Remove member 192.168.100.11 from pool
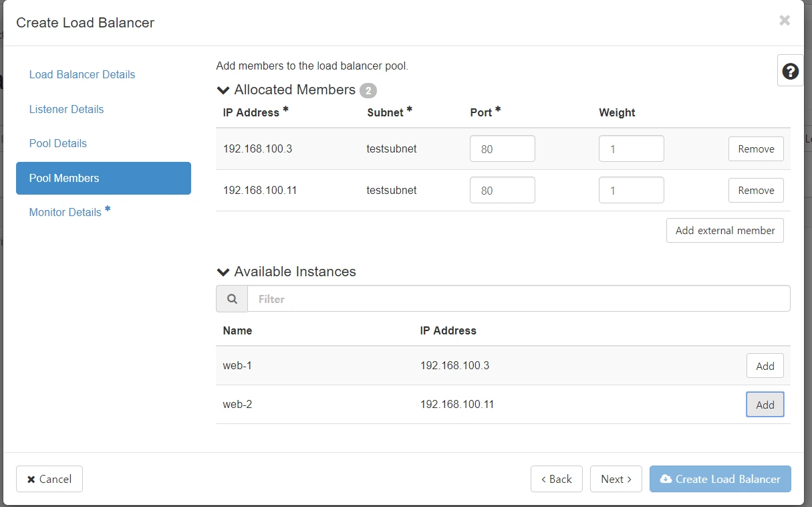The image size is (812, 507). (x=755, y=190)
